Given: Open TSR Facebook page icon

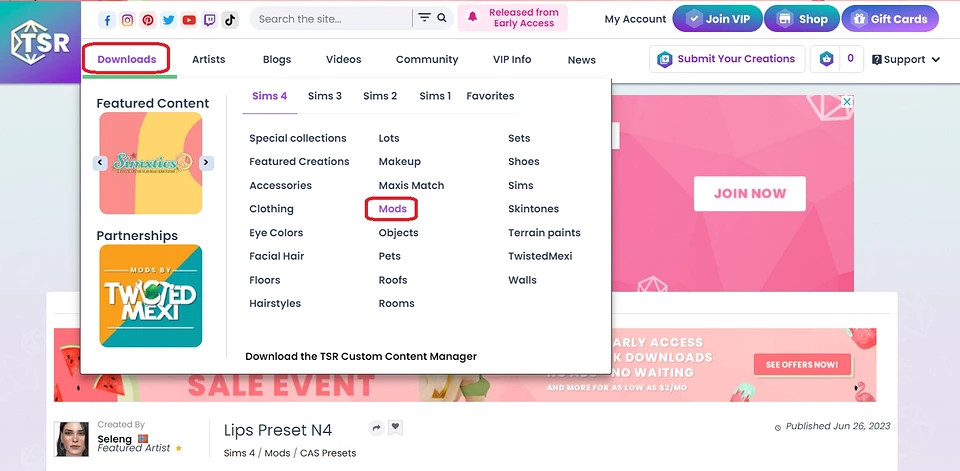Looking at the screenshot, I should (107, 19).
